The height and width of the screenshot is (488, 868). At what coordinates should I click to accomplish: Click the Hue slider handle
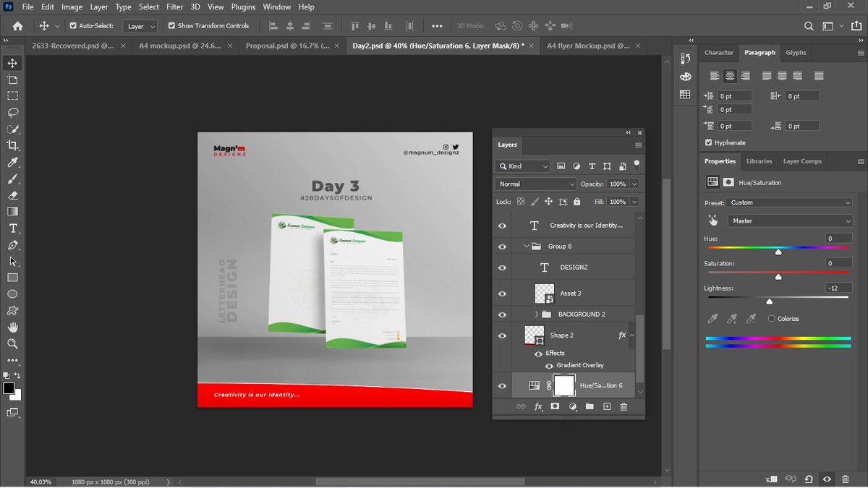[x=778, y=252]
